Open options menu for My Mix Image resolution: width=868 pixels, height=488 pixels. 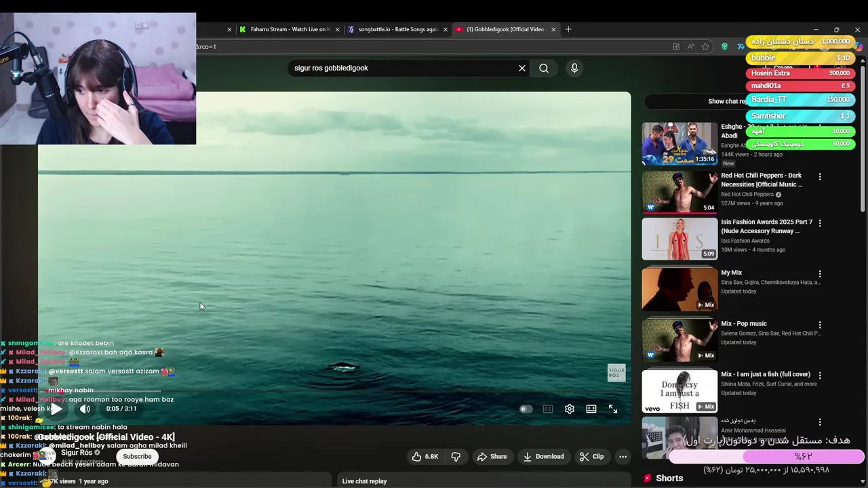click(x=820, y=274)
